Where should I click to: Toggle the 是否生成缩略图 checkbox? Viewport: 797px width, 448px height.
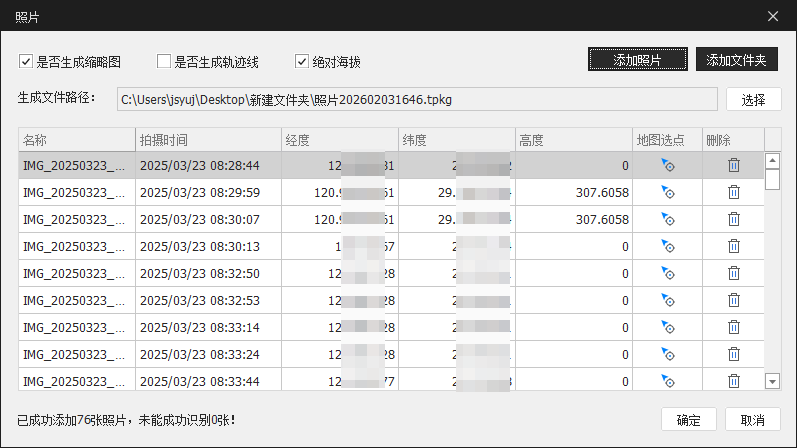click(26, 62)
